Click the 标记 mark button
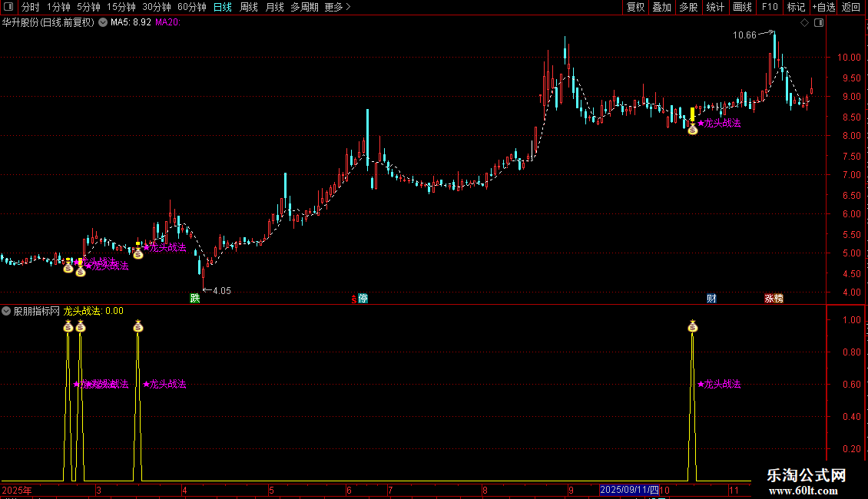This screenshot has height=499, width=868. click(x=796, y=7)
